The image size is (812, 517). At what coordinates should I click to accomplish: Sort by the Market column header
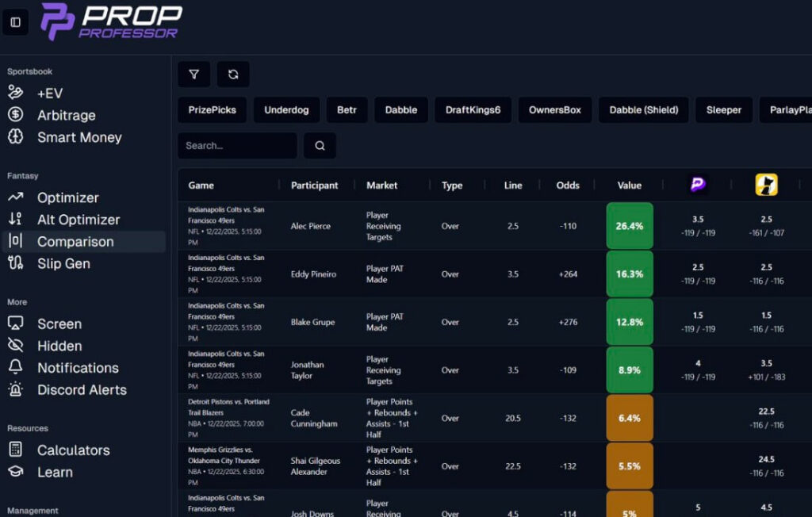point(381,186)
